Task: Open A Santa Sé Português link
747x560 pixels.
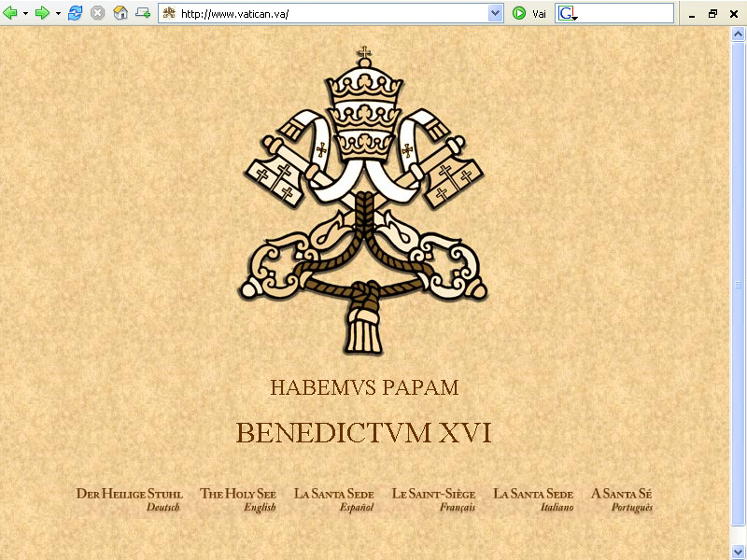Action: click(x=622, y=499)
